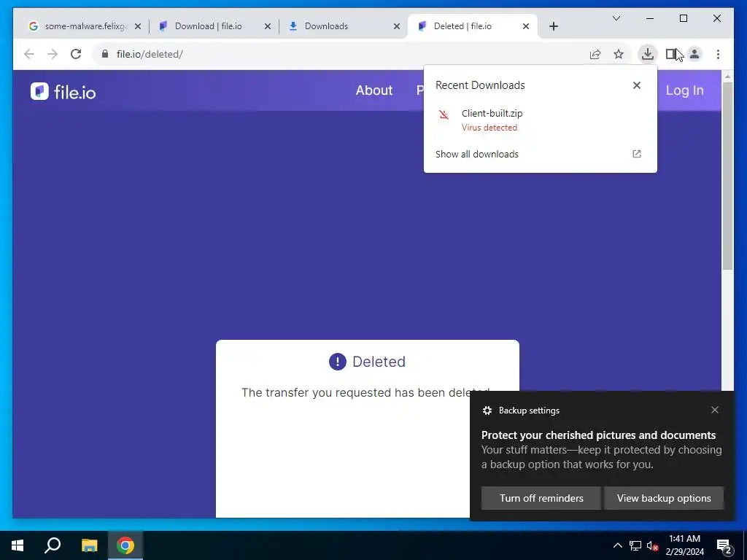The image size is (747, 560).
Task: Click the taskbar clock and date
Action: [684, 545]
